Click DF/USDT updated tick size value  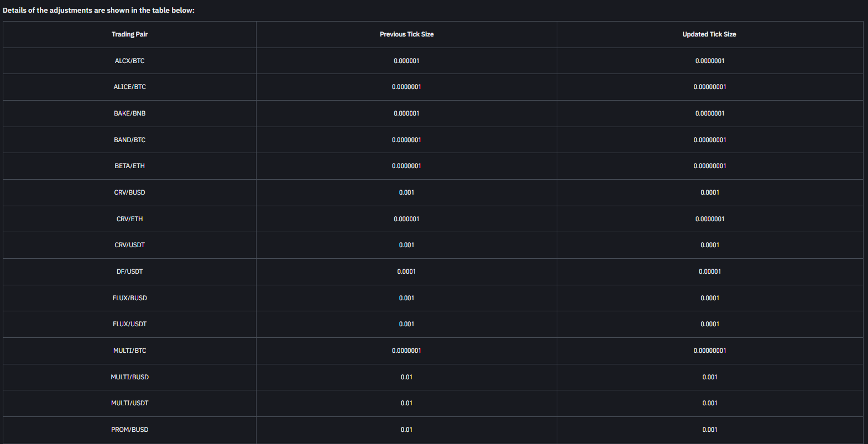pyautogui.click(x=709, y=271)
